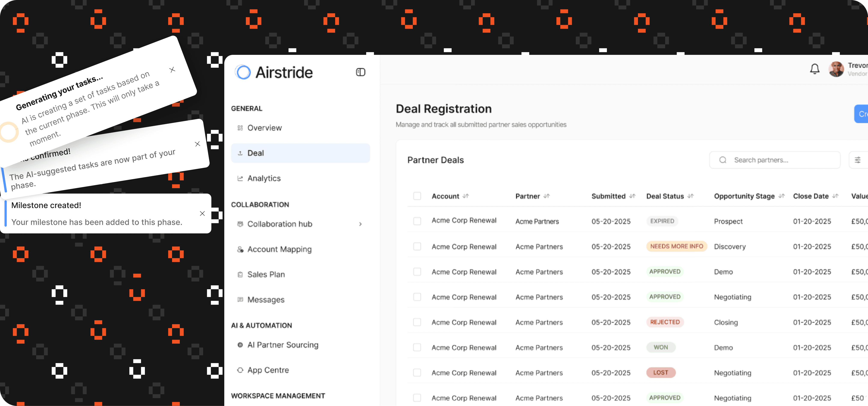Open the Analytics menu item
The image size is (868, 406).
click(x=264, y=178)
